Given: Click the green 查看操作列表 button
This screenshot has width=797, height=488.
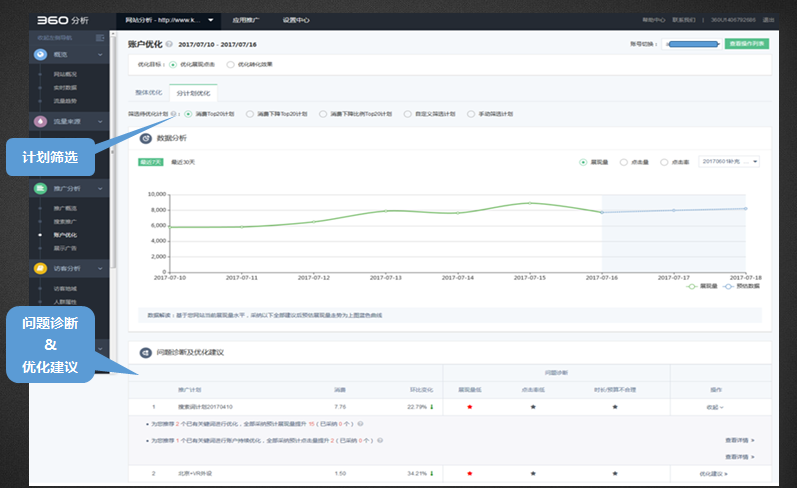Looking at the screenshot, I should point(748,44).
